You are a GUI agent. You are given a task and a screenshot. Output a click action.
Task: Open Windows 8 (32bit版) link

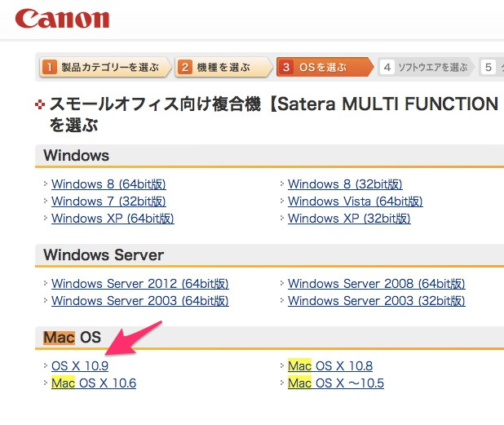[x=345, y=184]
